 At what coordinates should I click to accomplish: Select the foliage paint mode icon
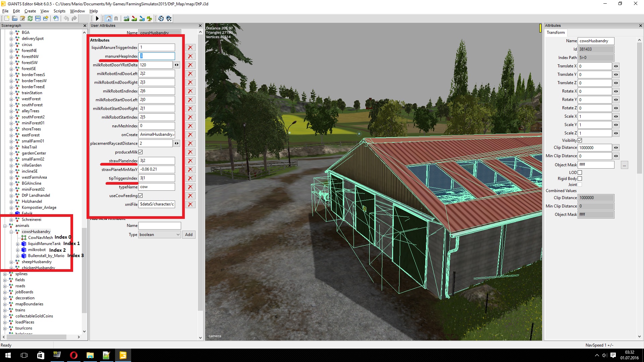[x=149, y=18]
